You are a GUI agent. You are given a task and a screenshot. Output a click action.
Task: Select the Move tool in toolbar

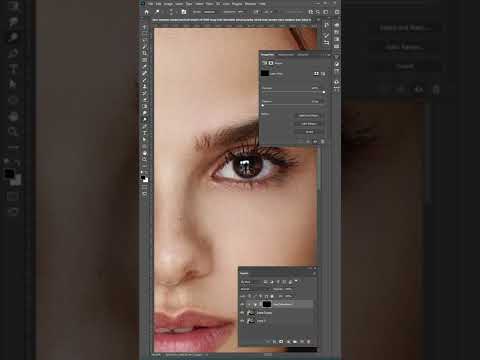(x=144, y=28)
